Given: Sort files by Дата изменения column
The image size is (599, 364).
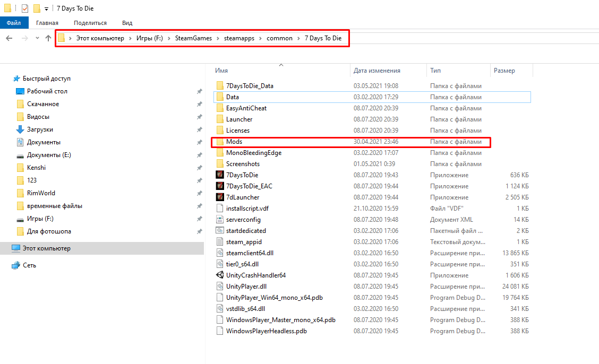Looking at the screenshot, I should point(377,71).
